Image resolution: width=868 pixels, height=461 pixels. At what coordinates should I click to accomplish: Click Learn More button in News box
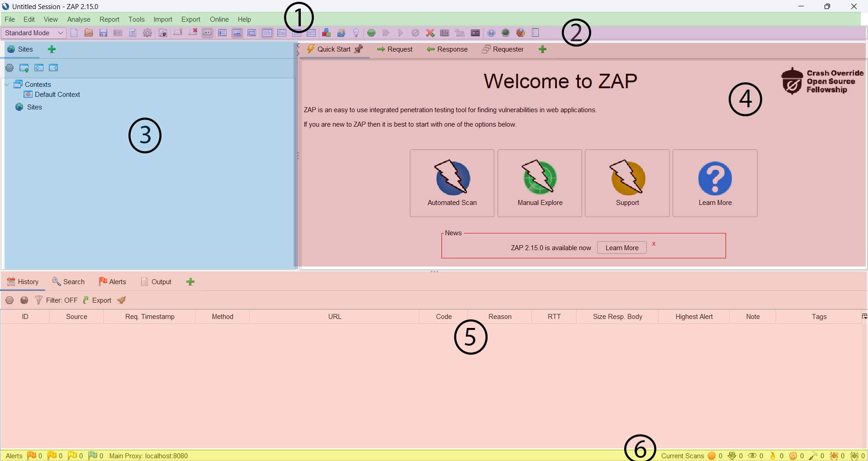pos(622,248)
